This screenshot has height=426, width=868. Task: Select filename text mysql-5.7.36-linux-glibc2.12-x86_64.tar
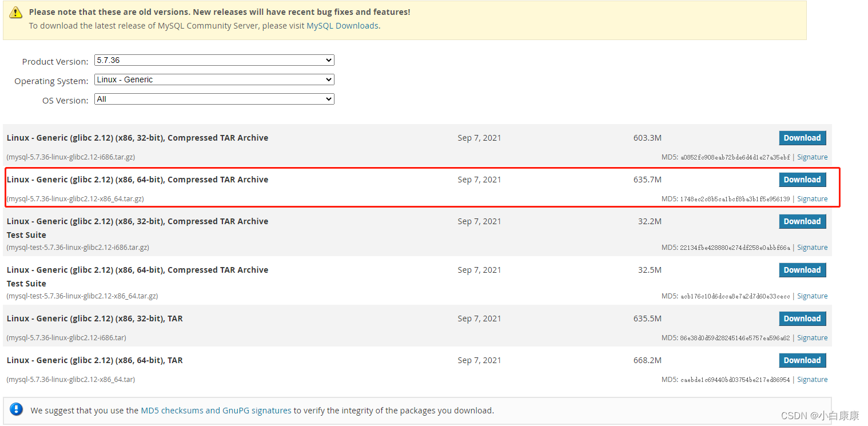coord(71,380)
